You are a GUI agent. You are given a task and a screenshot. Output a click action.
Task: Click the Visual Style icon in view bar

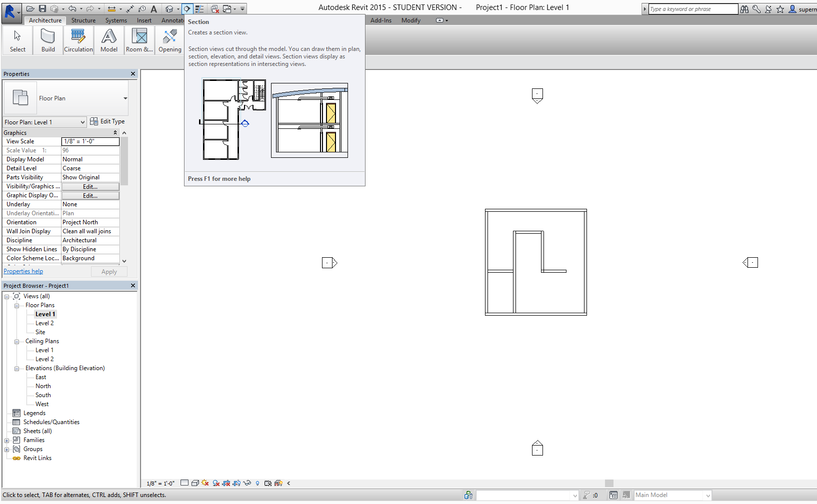[195, 483]
